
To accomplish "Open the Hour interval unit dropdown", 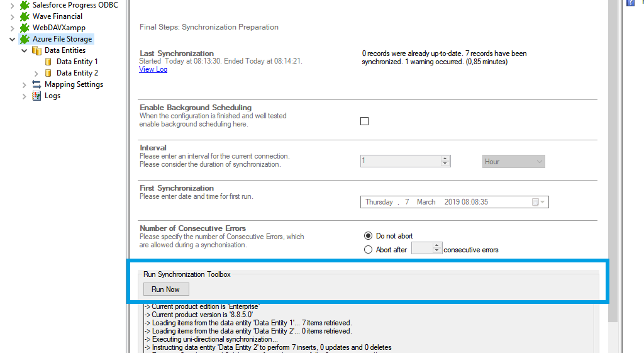I will tap(513, 162).
